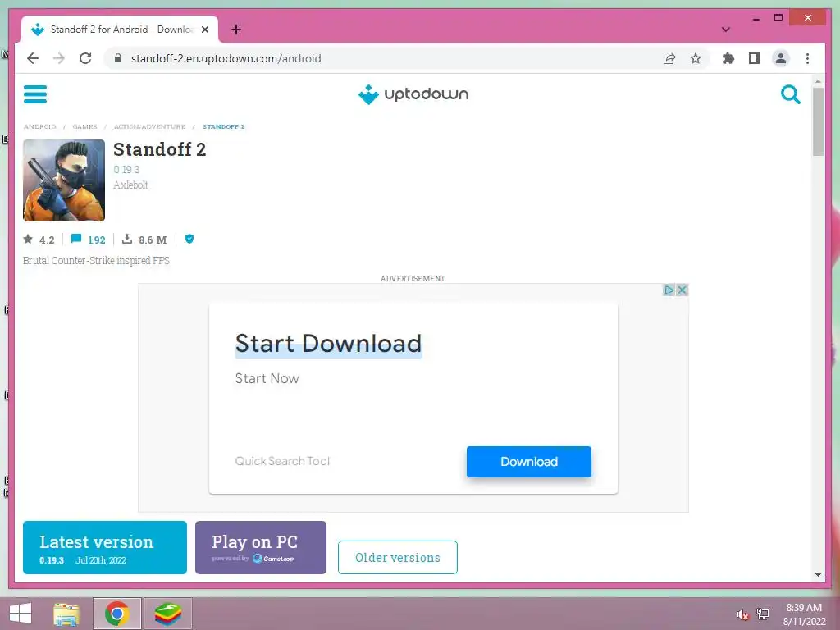
Task: Open the Uptodown hamburger menu
Action: [35, 94]
